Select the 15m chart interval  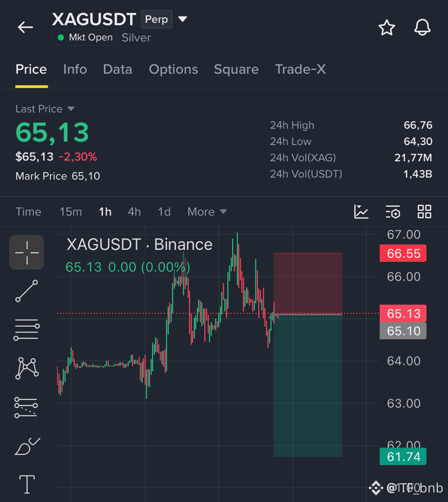coord(71,212)
